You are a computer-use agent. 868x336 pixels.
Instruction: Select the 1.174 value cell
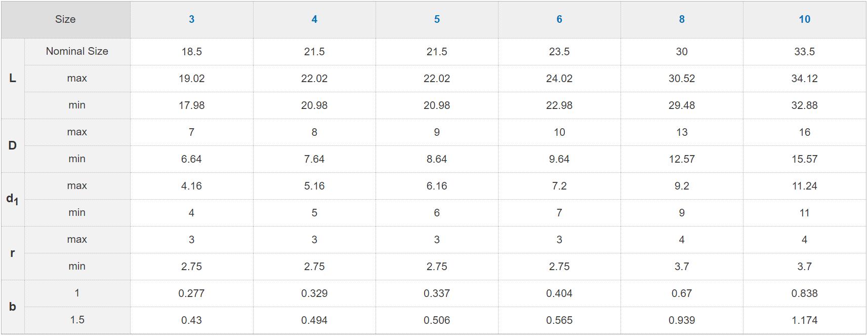click(x=804, y=320)
